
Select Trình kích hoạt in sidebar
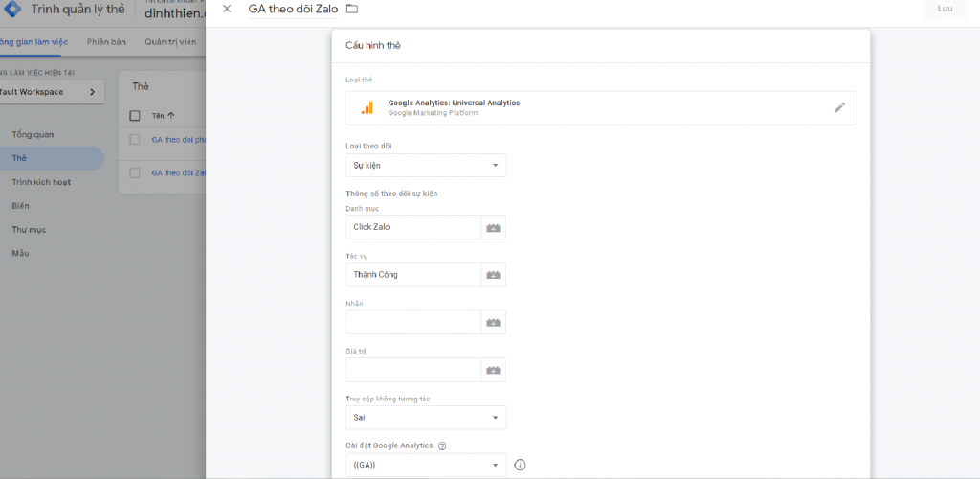(41, 182)
